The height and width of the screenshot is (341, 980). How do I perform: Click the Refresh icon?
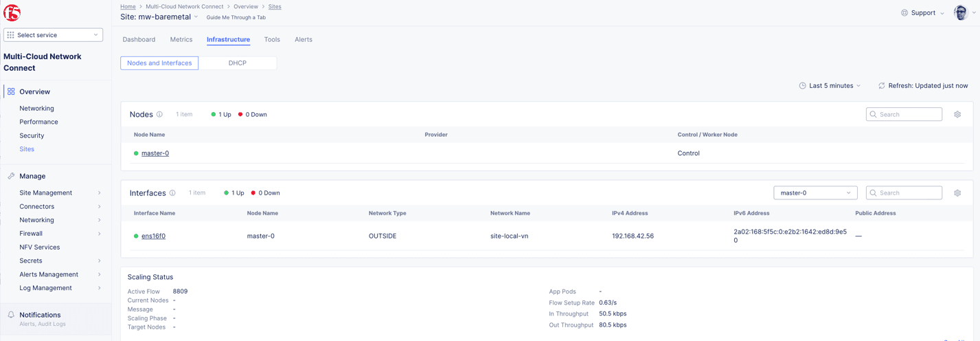pyautogui.click(x=881, y=86)
